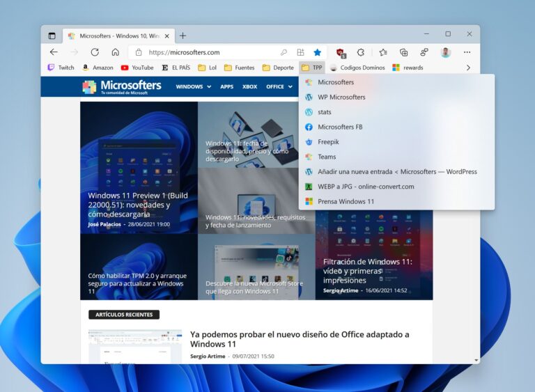Click the Microsofters site logo
535x392 pixels.
(x=122, y=87)
